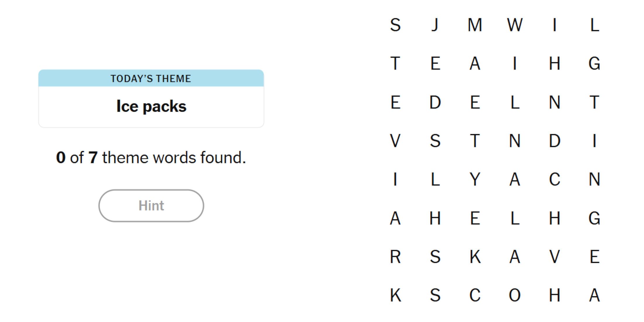Tap the K between S and A

pos(475,256)
